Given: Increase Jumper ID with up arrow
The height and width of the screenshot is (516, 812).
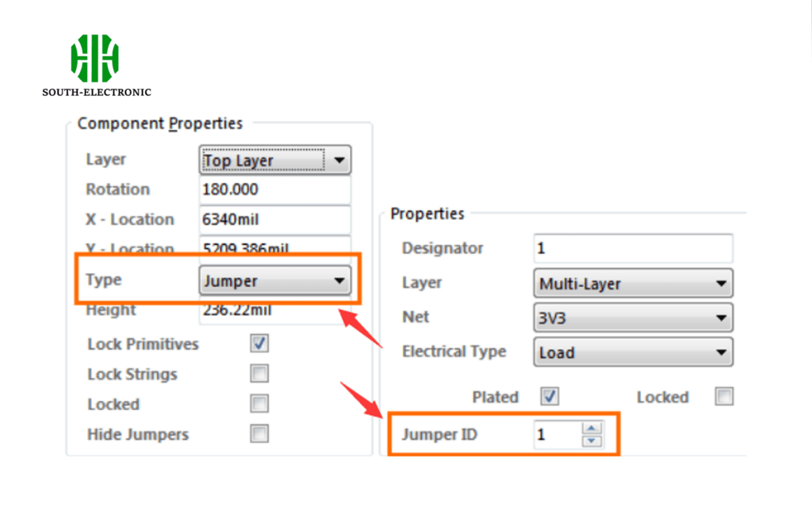Looking at the screenshot, I should click(x=592, y=429).
